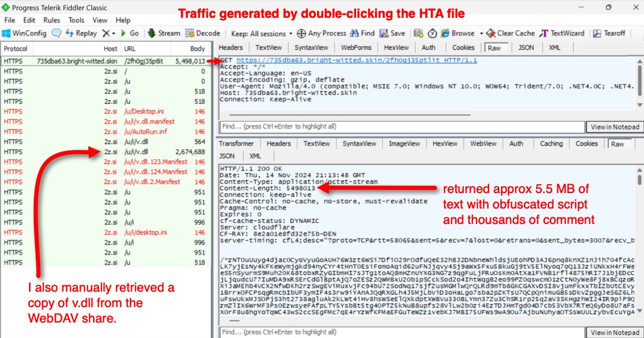
Task: Open the bright-witted.skin URL link in request
Action: [x=357, y=60]
